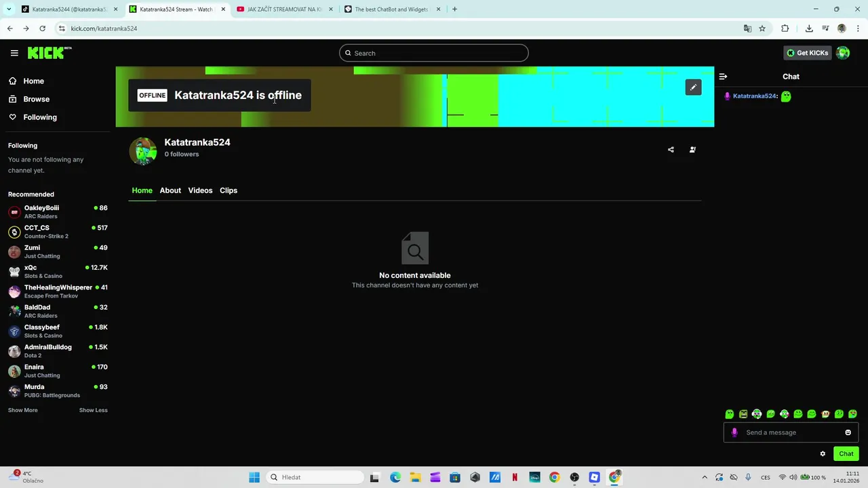
Task: Switch to the Videos tab
Action: tap(200, 190)
